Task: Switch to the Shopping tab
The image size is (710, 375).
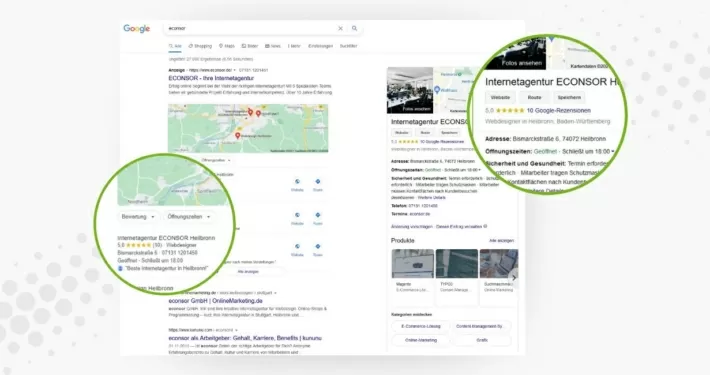Action: [x=200, y=46]
